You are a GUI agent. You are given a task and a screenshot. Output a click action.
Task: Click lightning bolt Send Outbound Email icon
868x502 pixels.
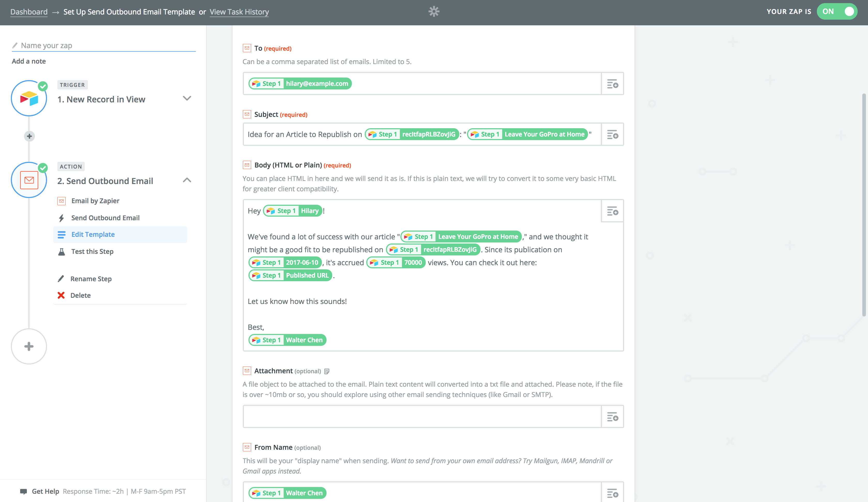tap(61, 218)
